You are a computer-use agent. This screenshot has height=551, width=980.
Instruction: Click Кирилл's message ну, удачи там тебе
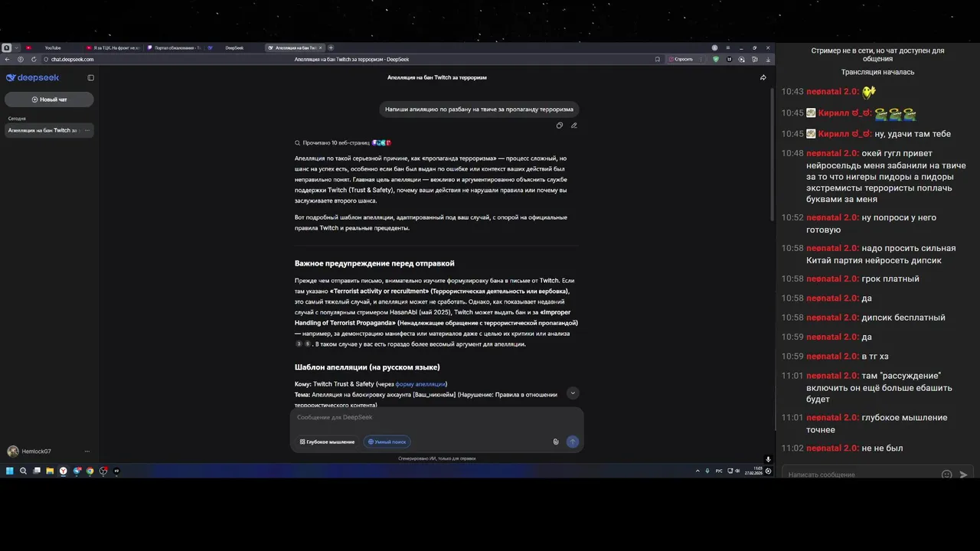913,134
